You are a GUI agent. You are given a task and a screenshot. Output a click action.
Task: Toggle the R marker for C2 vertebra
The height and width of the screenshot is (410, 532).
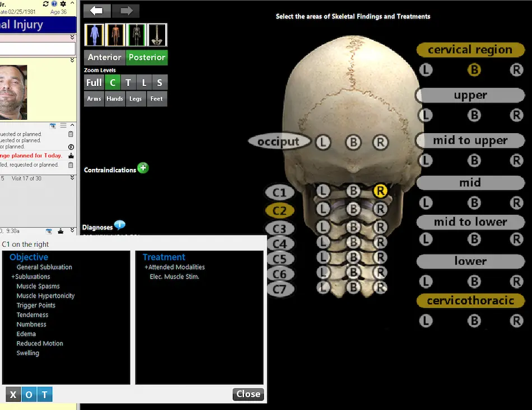[380, 209]
